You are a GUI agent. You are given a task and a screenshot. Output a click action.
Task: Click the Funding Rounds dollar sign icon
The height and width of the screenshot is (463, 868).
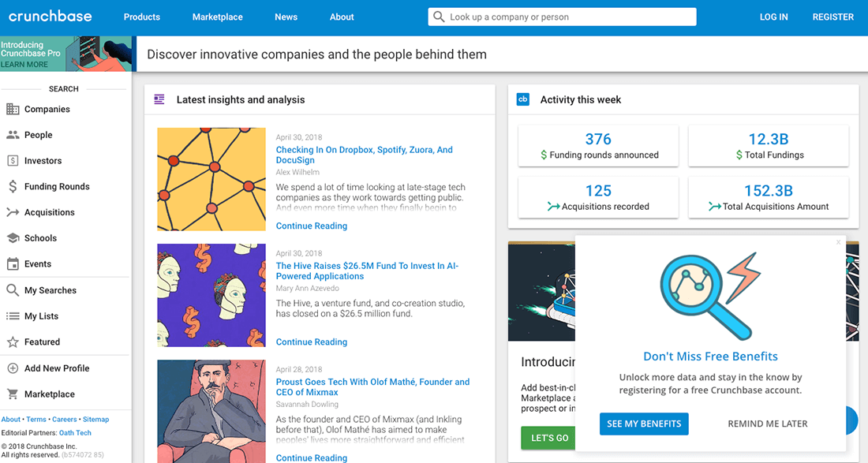(13, 186)
